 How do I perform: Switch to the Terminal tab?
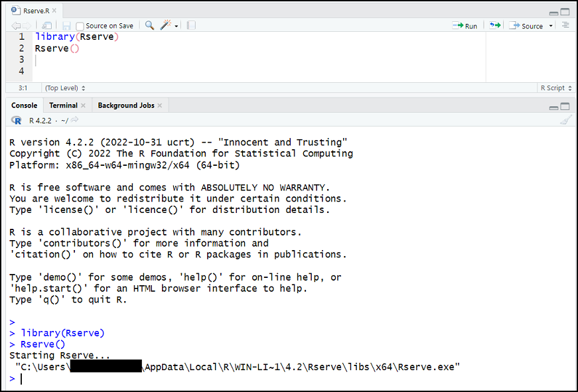point(63,105)
